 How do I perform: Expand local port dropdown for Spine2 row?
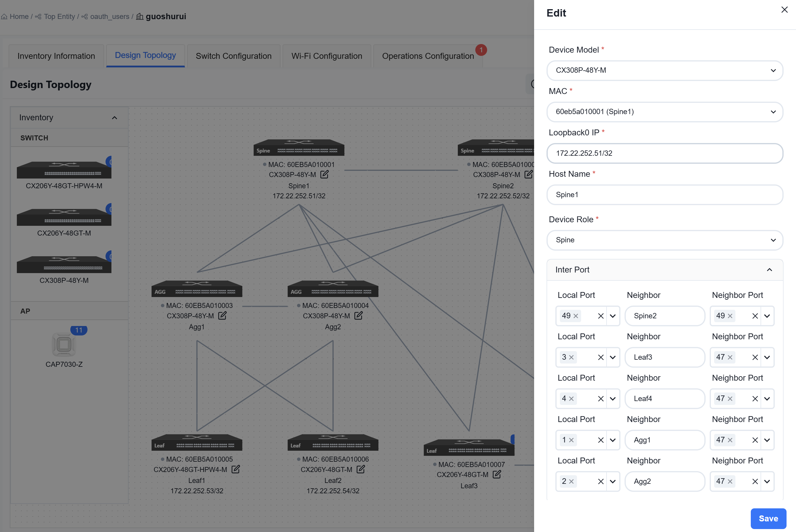[612, 316]
